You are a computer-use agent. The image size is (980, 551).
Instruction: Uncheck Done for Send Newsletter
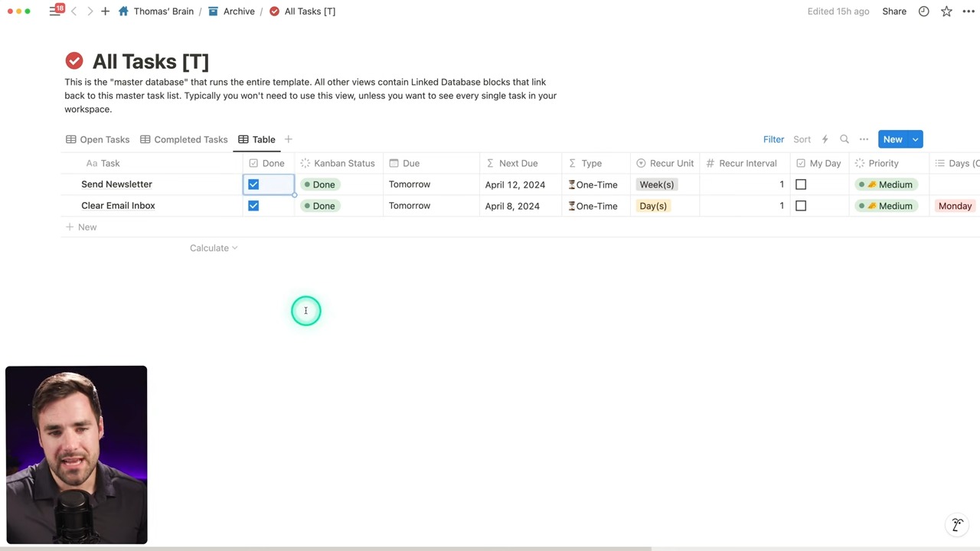(x=253, y=184)
